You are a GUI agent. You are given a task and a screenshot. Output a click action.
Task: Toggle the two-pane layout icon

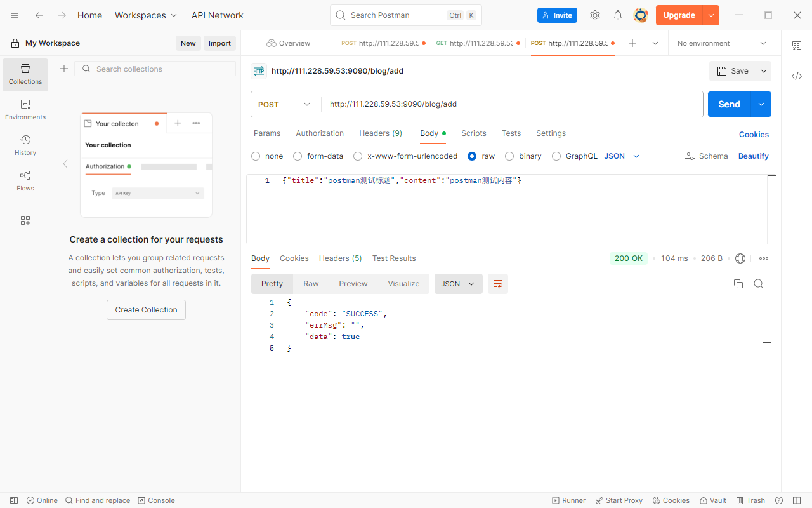pos(797,500)
